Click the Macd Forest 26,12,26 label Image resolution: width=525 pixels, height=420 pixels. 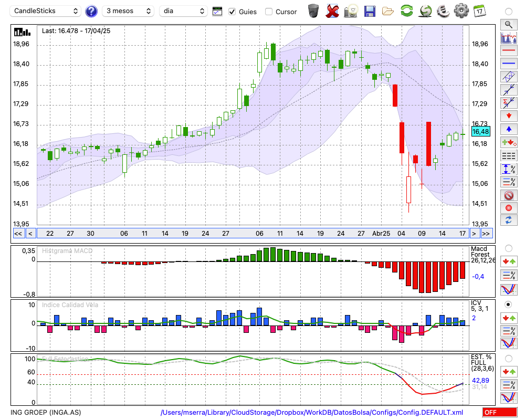tap(482, 255)
